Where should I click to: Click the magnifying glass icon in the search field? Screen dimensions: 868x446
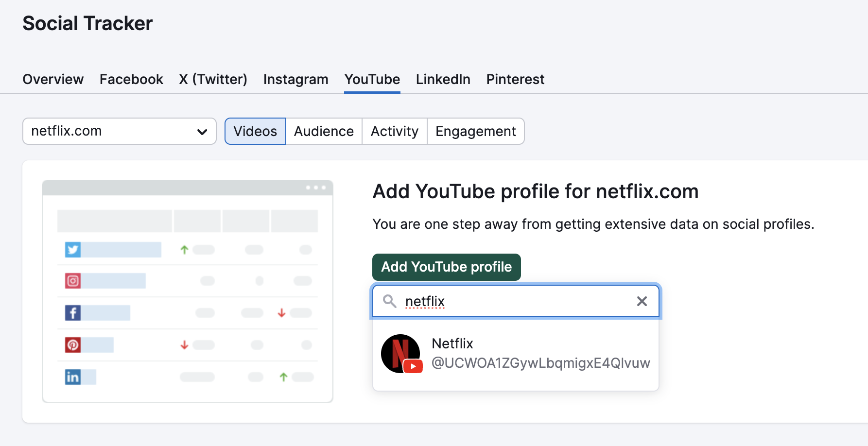(x=390, y=301)
